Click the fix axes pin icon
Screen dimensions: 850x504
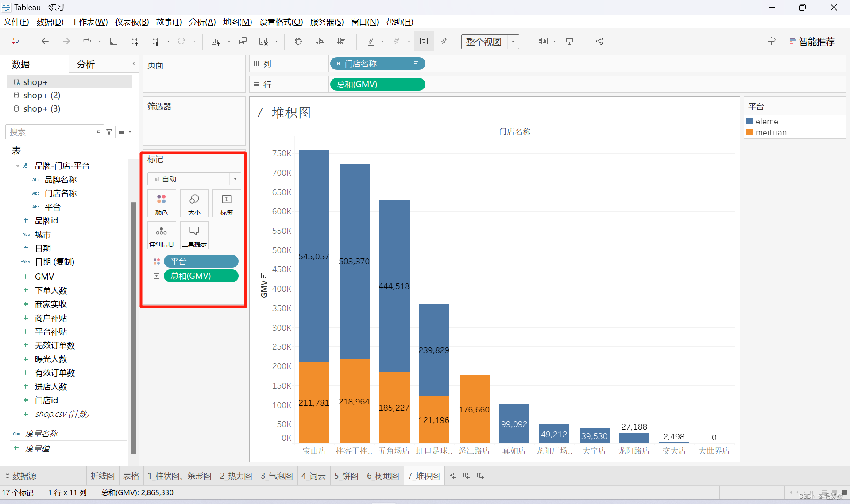pos(444,41)
